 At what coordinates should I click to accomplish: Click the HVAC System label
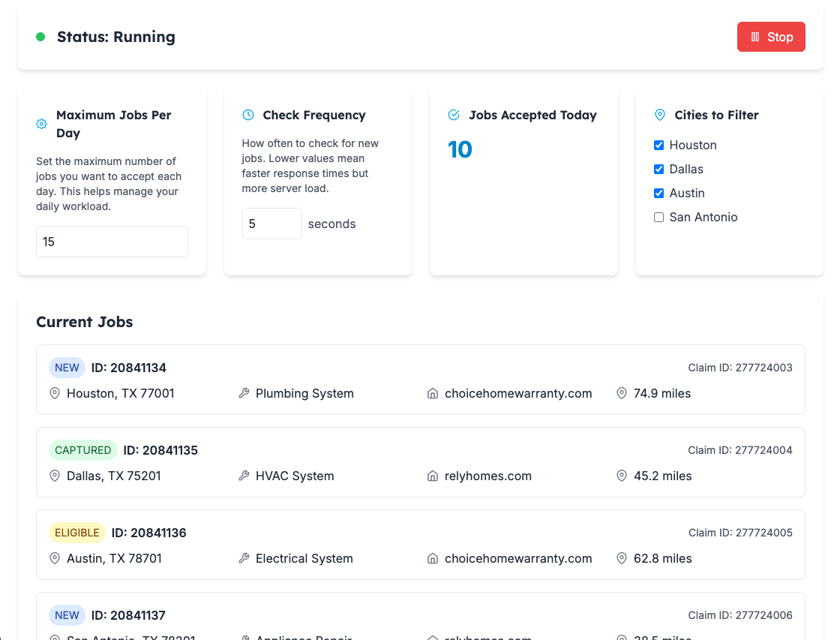tap(295, 476)
